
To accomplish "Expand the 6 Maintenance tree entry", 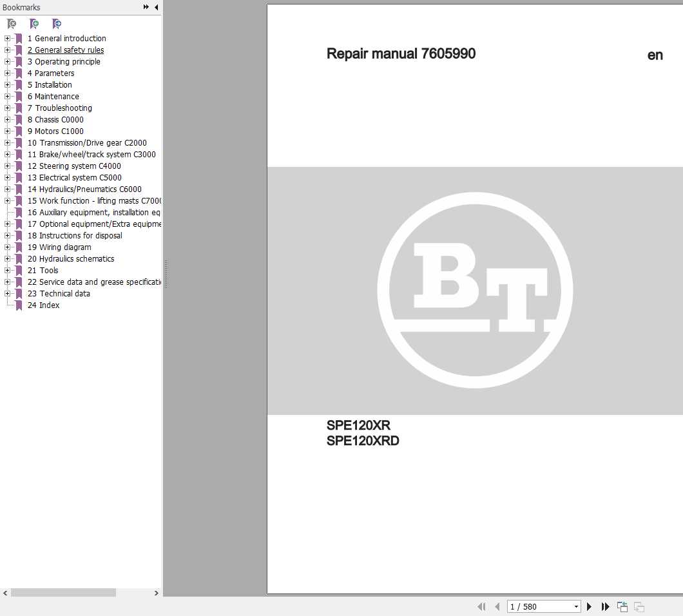I will coord(6,96).
